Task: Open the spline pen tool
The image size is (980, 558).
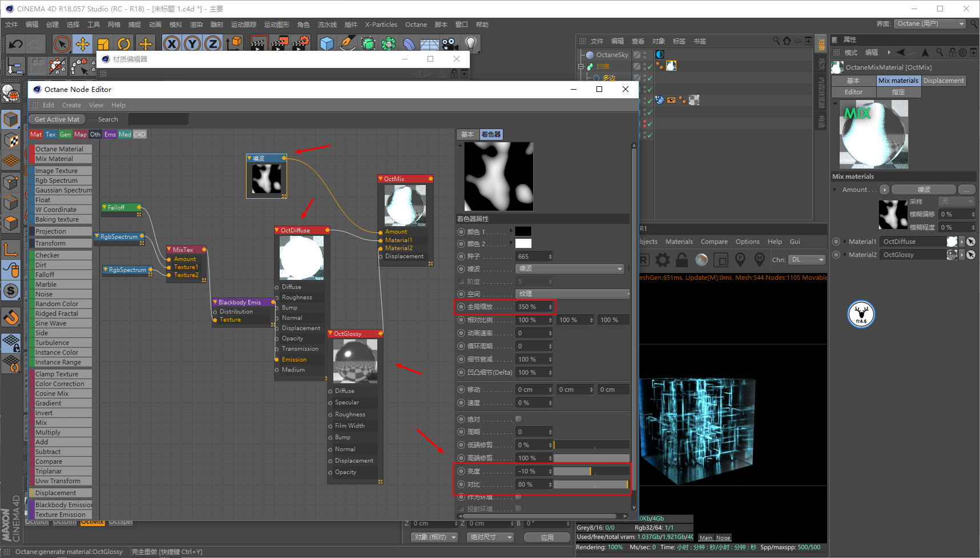Action: pos(347,44)
